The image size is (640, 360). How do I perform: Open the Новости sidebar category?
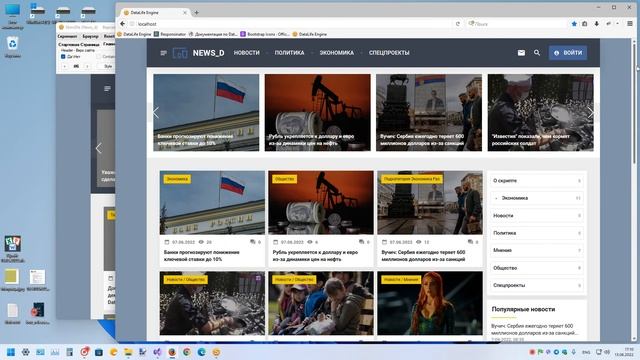(537, 216)
